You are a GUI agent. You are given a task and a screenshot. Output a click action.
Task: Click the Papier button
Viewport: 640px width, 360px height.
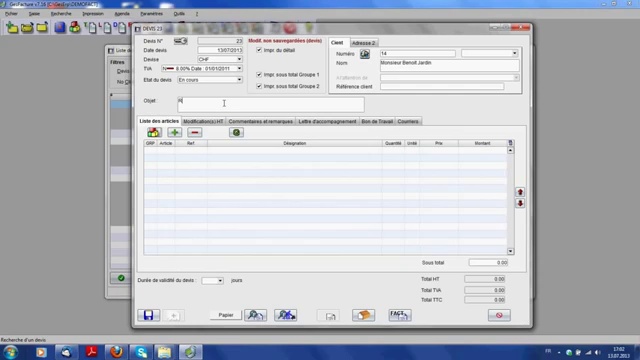(x=226, y=315)
